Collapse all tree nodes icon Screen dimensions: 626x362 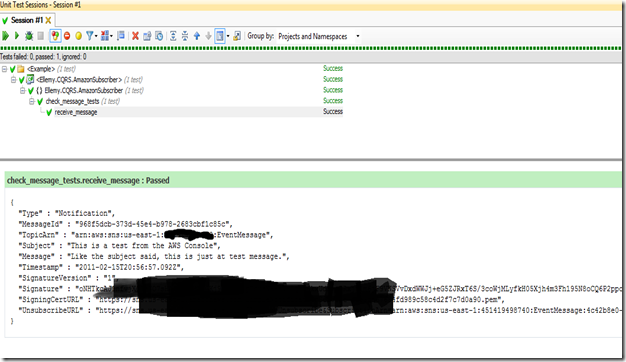pos(185,36)
